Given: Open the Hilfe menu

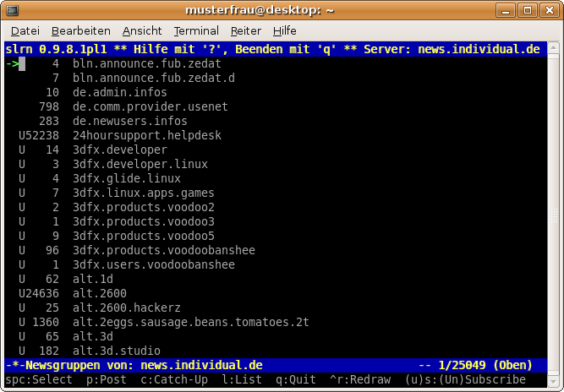Looking at the screenshot, I should pyautogui.click(x=284, y=30).
